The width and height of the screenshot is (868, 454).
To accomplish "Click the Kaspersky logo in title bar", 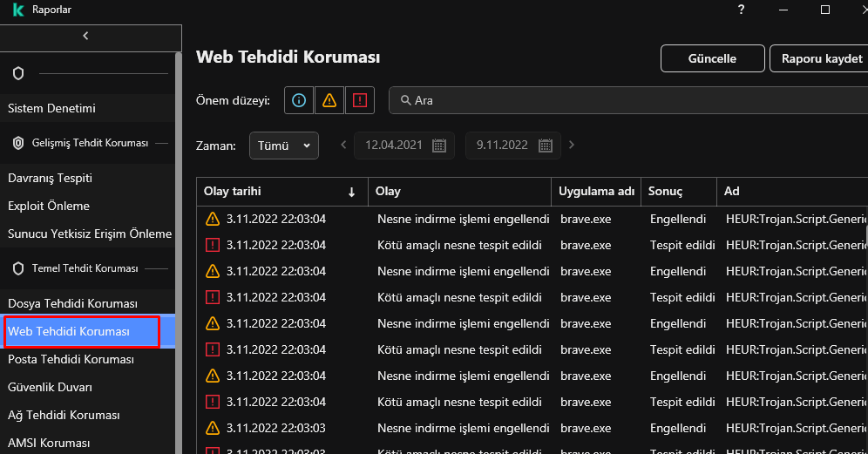I will pos(18,10).
